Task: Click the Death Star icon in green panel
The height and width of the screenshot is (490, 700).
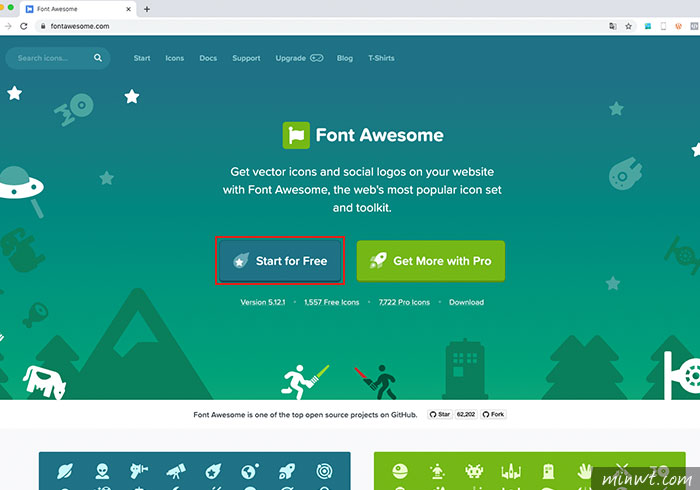Action: tap(400, 471)
